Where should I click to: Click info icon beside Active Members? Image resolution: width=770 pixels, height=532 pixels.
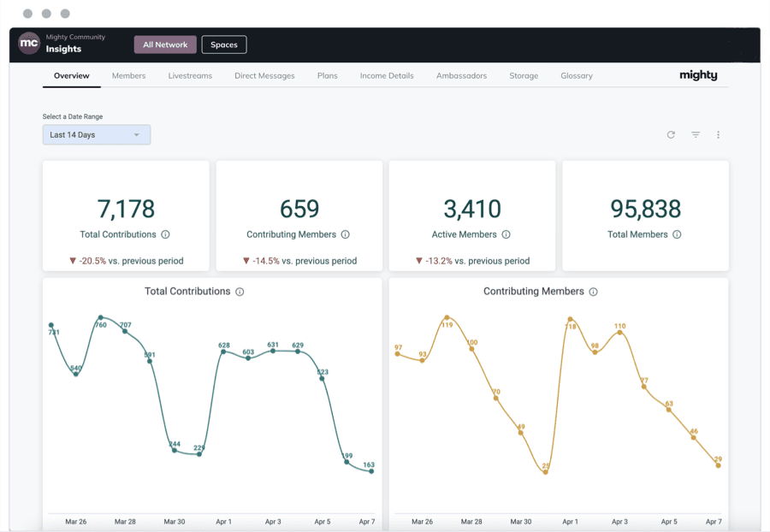click(506, 234)
